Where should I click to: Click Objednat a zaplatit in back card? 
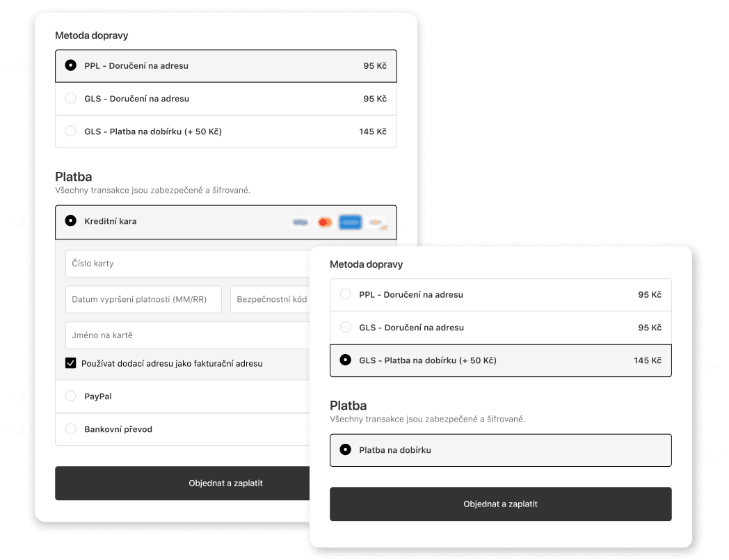click(x=182, y=483)
